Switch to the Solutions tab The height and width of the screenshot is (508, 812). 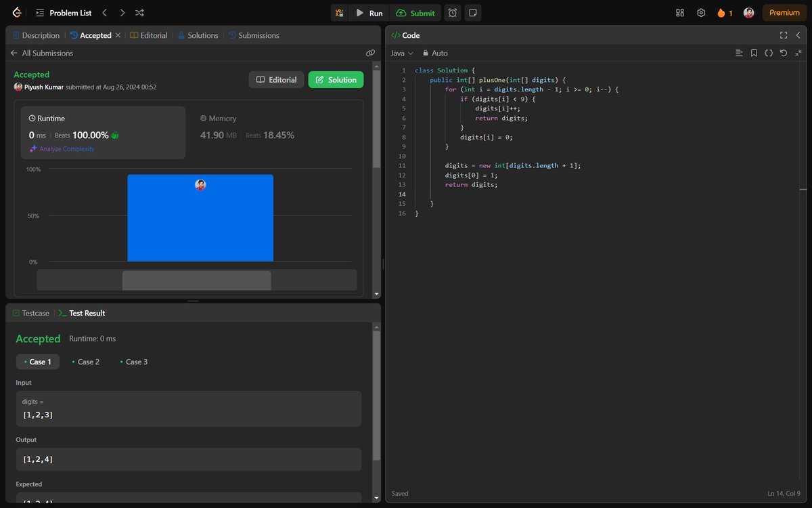pos(198,35)
